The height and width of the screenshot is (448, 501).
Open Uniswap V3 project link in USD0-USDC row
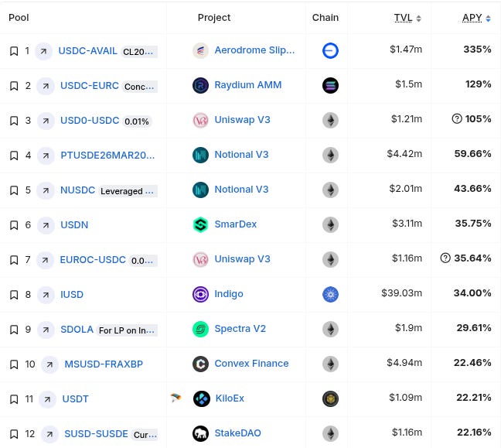pos(242,120)
